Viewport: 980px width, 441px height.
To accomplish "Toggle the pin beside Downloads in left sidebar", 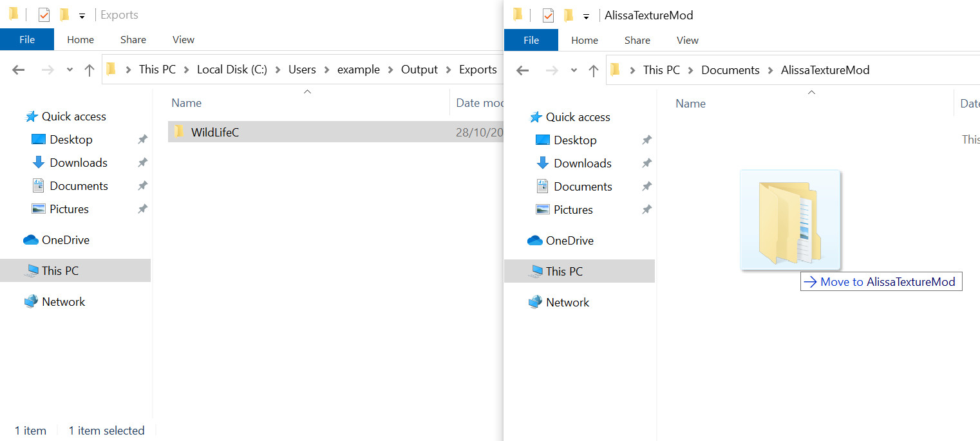I will click(x=142, y=163).
